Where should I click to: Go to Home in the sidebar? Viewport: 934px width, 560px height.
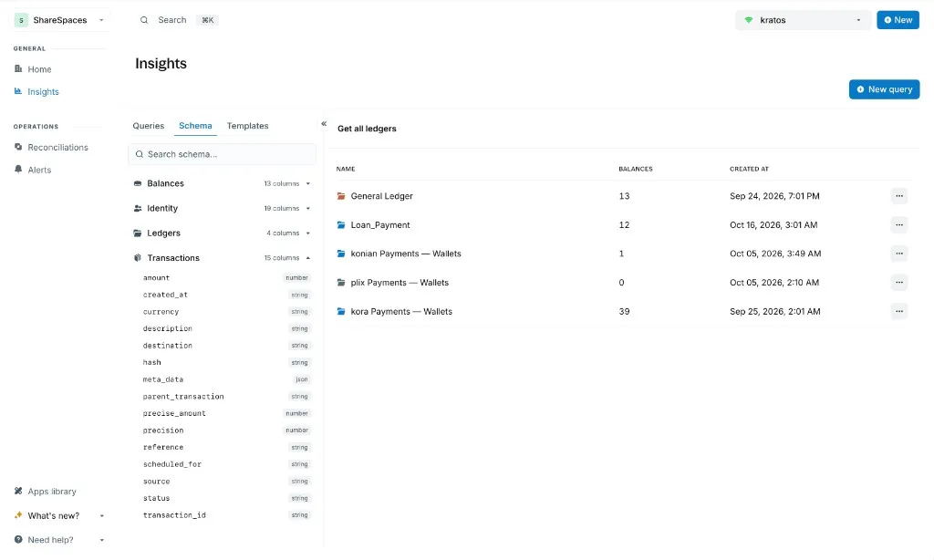coord(39,69)
